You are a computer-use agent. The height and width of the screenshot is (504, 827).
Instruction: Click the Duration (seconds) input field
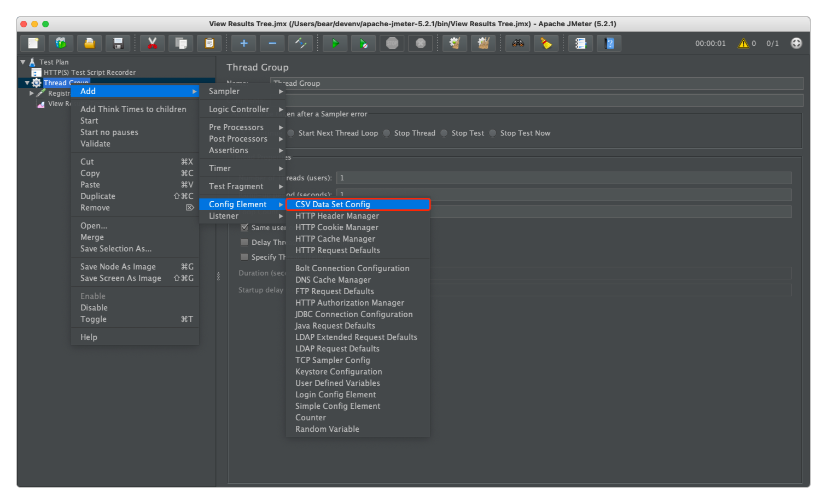[611, 273]
